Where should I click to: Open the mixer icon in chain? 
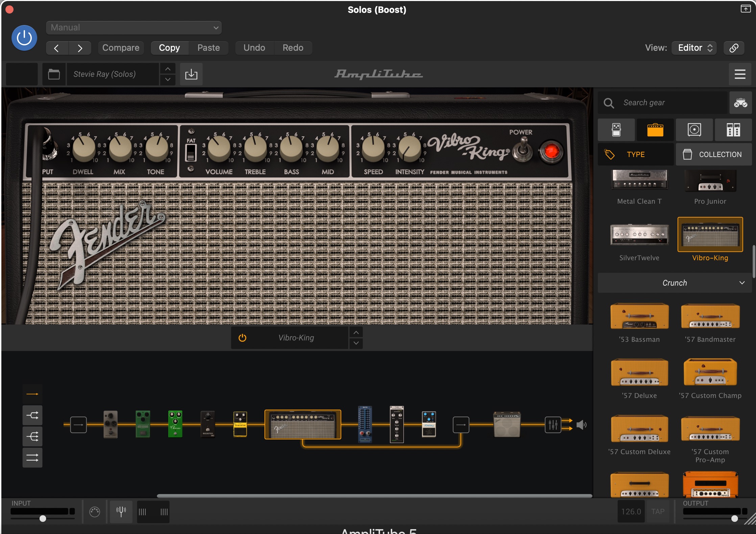click(553, 425)
